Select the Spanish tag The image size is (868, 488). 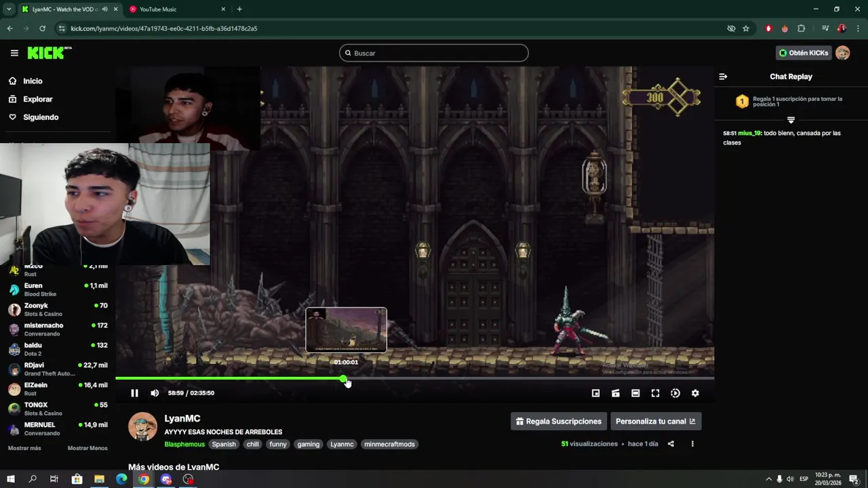(224, 445)
